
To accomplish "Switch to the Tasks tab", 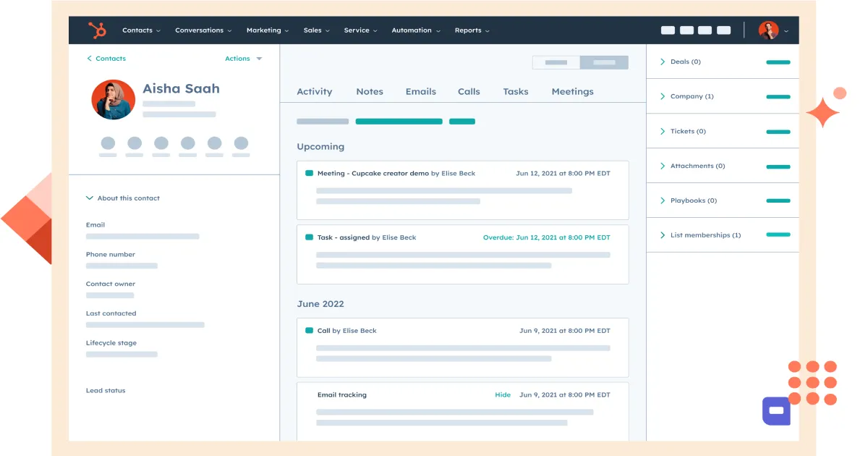I will (x=515, y=91).
